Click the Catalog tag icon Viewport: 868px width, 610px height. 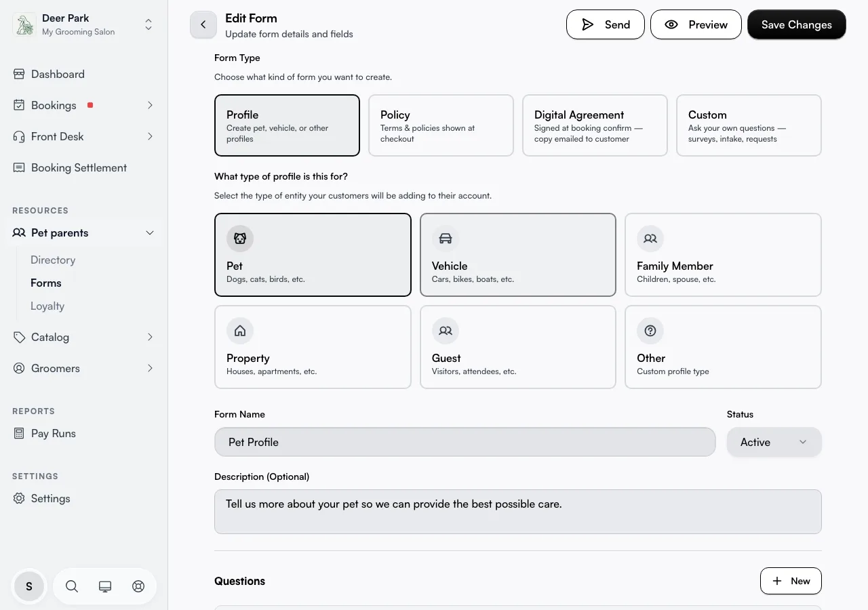pos(19,337)
